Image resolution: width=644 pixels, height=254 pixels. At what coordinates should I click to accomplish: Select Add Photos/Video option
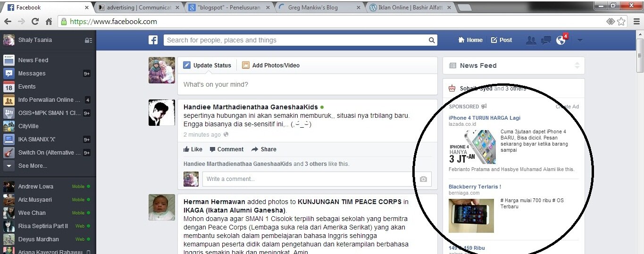(271, 66)
